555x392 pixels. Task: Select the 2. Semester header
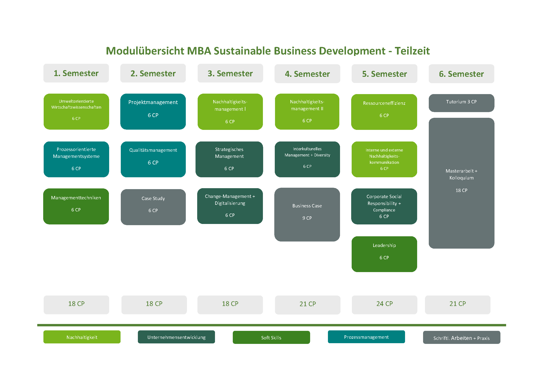pos(153,73)
